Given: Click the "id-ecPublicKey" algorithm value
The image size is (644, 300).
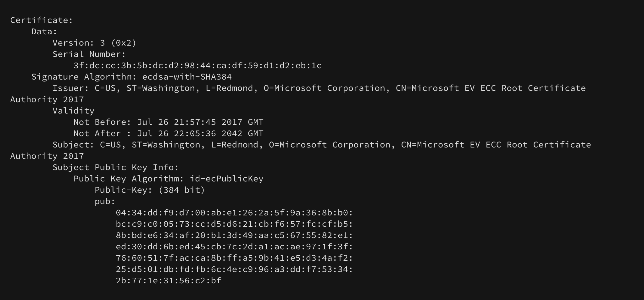Looking at the screenshot, I should pos(226,179).
